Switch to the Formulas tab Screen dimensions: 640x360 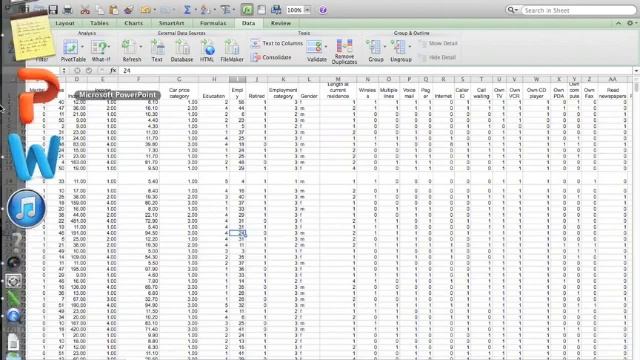[213, 23]
